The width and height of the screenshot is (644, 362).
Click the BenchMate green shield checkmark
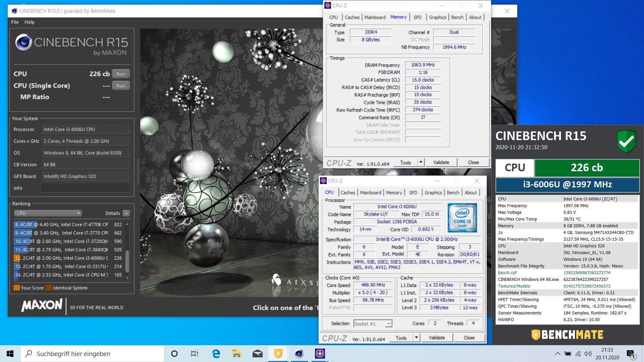coord(626,141)
